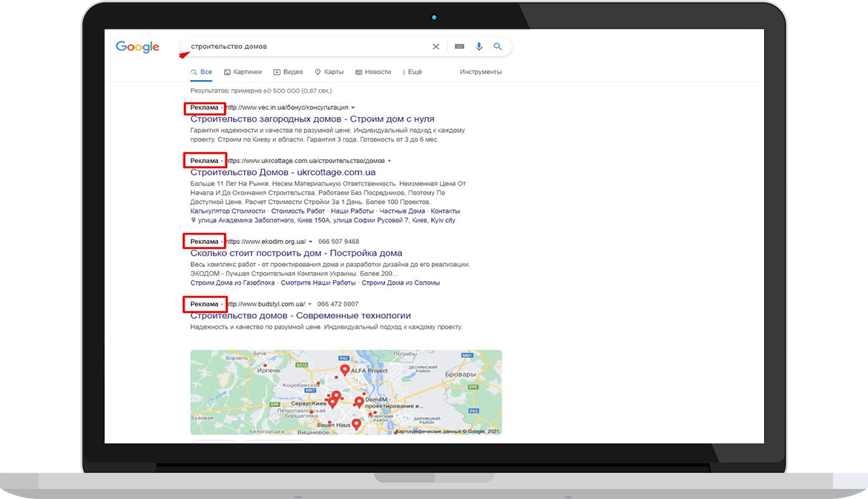Open the Ещё dropdown menu
The image size is (868, 499).
(412, 72)
